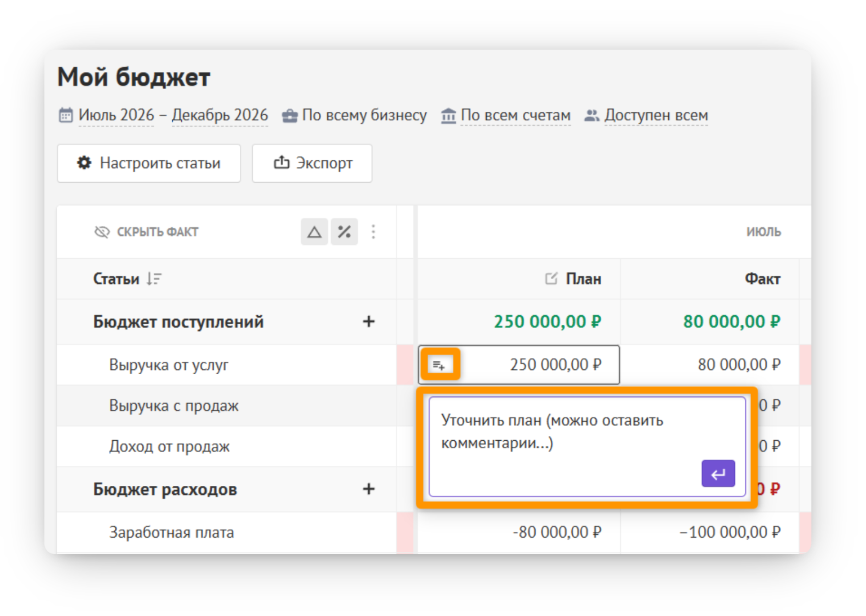Click the Статьи column label
866x616 pixels.
(116, 279)
